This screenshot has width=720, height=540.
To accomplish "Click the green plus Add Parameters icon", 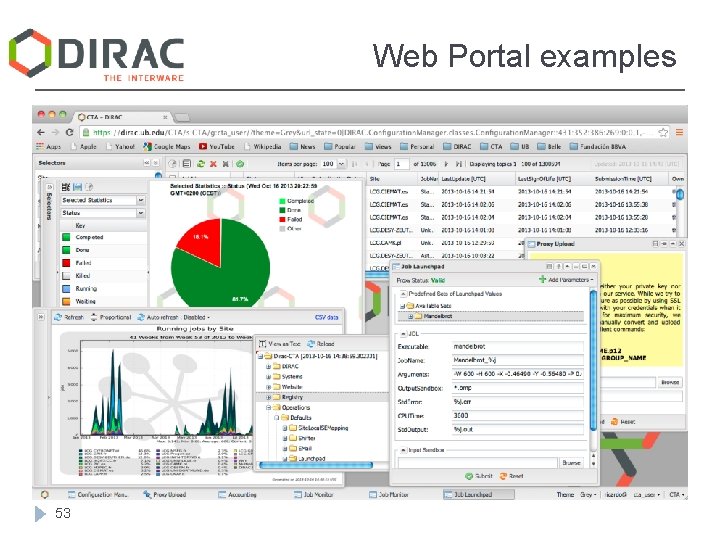I will coord(542,279).
